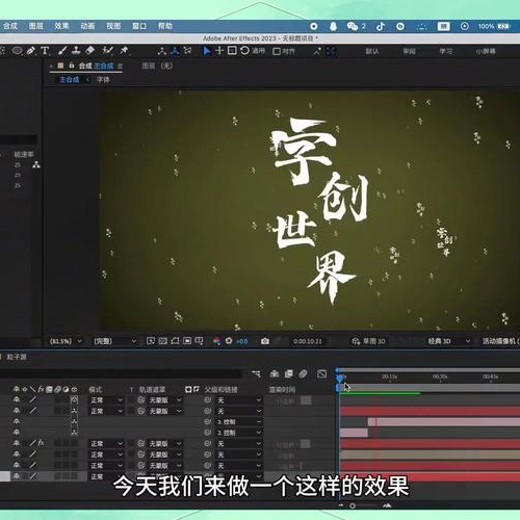Select the Pen tool
Screen dimensions: 520x520
31,51
